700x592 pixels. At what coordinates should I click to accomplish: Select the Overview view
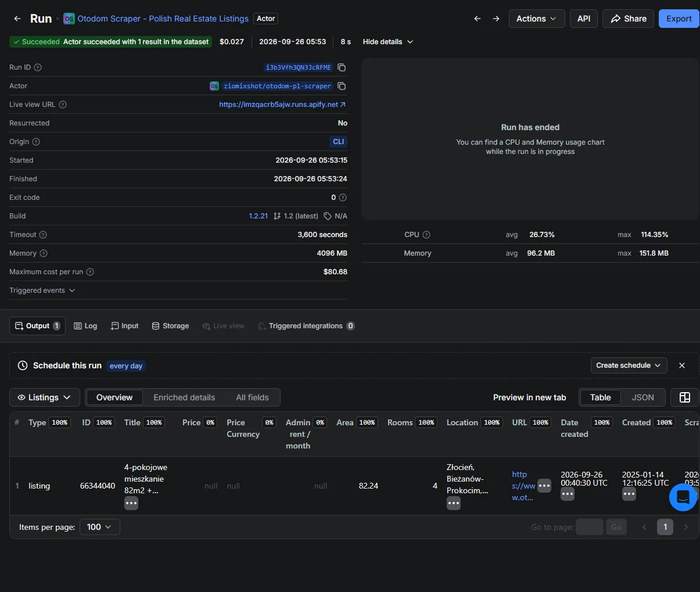114,397
